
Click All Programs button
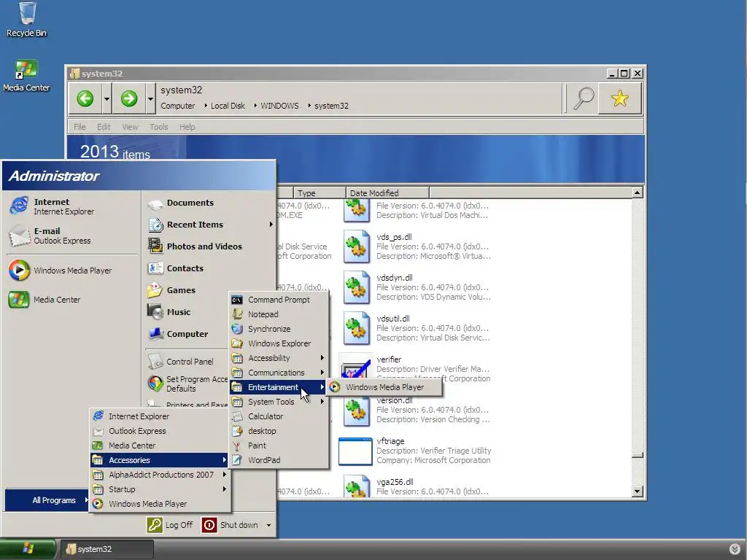(x=47, y=500)
